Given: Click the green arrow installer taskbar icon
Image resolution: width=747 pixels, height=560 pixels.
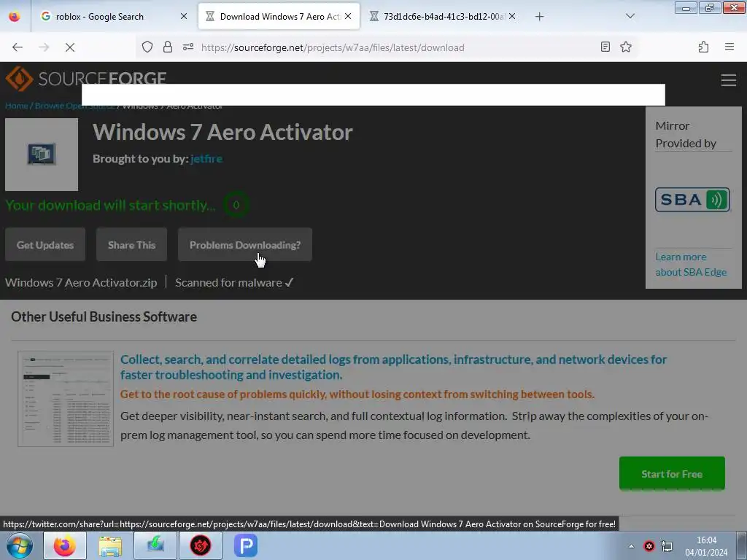Looking at the screenshot, I should 155,545.
